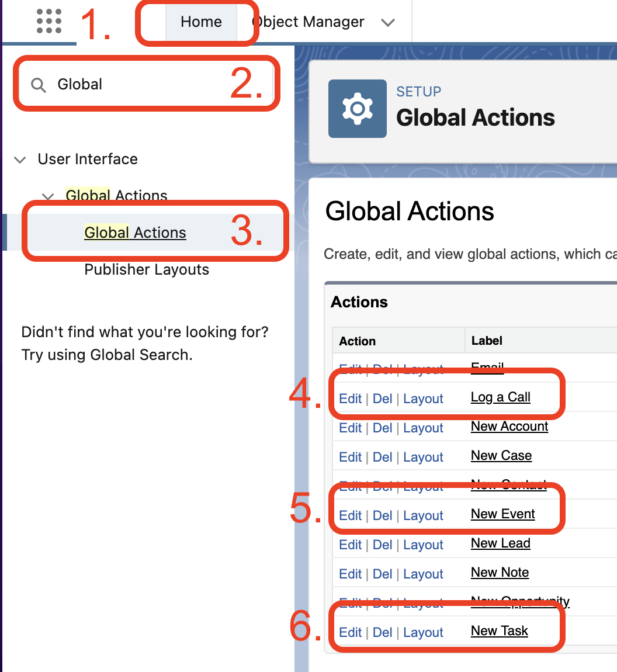Click Del for Log a Call
This screenshot has width=617, height=672.
point(382,399)
